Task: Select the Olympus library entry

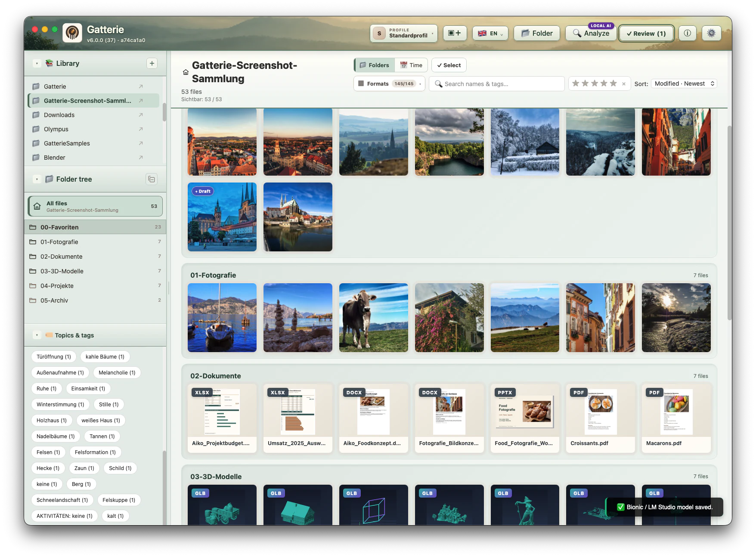Action: (x=93, y=129)
